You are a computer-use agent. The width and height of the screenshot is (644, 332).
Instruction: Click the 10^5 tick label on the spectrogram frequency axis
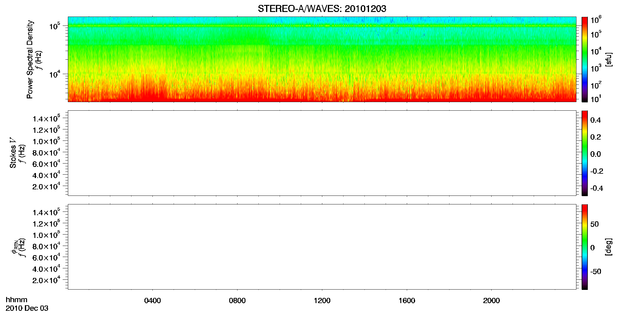point(54,26)
